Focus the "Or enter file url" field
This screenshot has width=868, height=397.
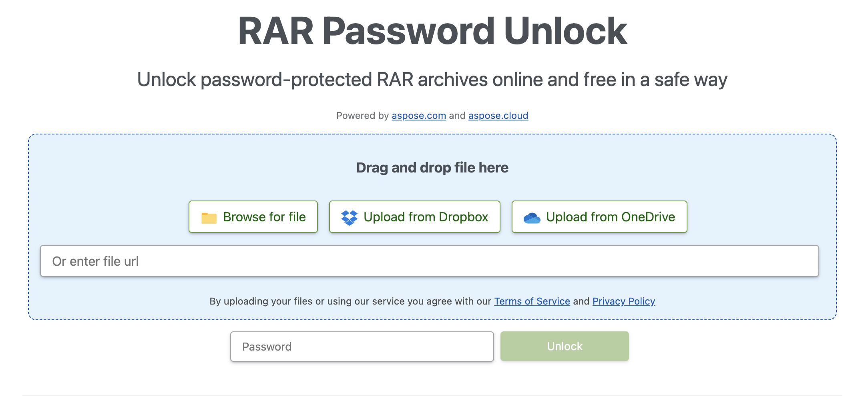click(429, 261)
